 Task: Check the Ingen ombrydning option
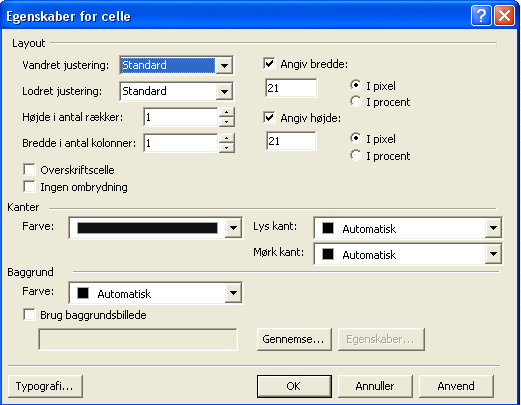[29, 186]
